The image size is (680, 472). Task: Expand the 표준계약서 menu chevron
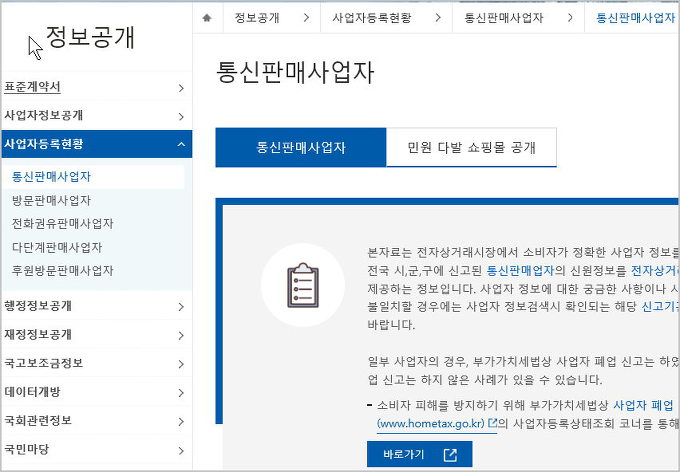pos(180,88)
